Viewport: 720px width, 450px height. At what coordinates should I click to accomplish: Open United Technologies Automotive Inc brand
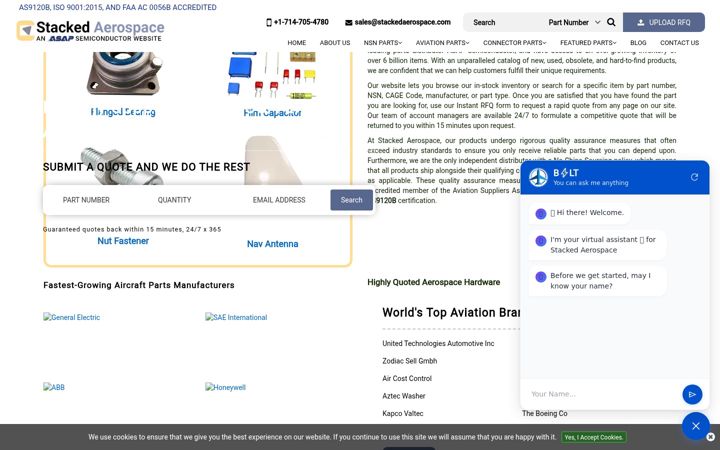pyautogui.click(x=438, y=343)
